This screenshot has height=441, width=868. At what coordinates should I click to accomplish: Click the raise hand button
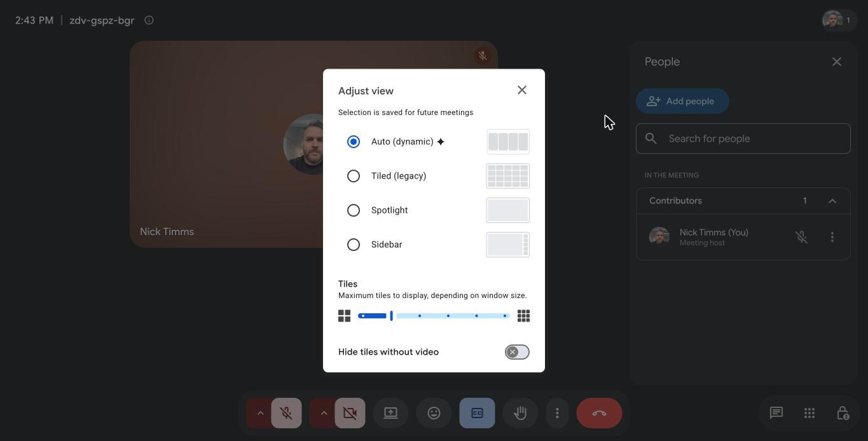click(520, 413)
